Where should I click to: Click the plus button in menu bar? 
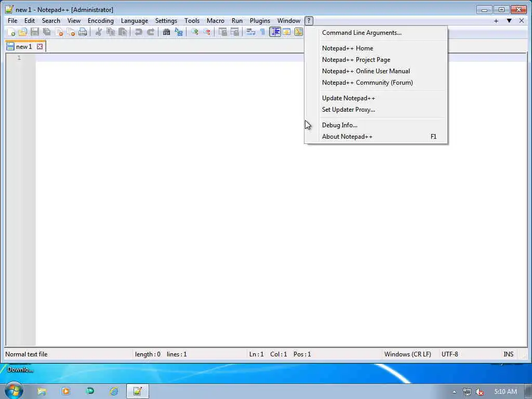tap(496, 21)
